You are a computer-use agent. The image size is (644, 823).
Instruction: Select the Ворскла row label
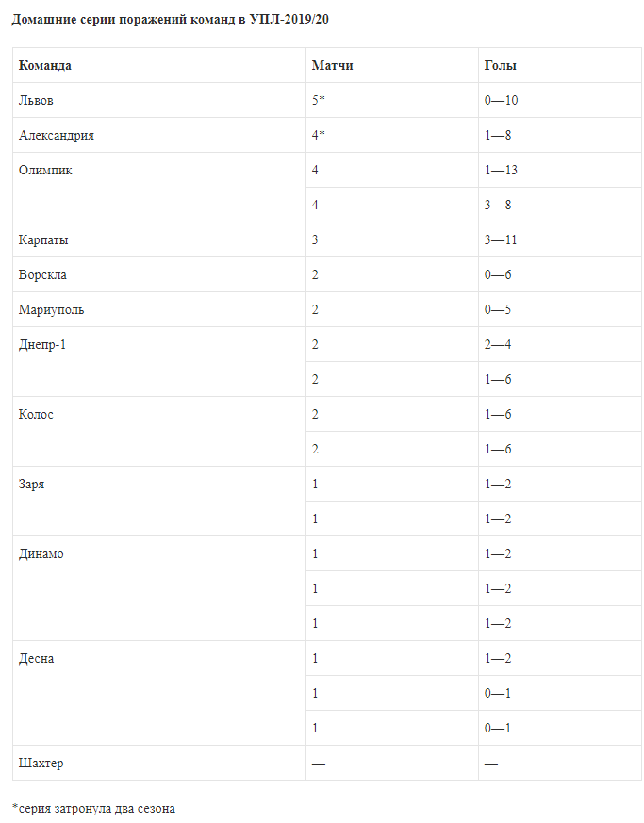click(42, 274)
